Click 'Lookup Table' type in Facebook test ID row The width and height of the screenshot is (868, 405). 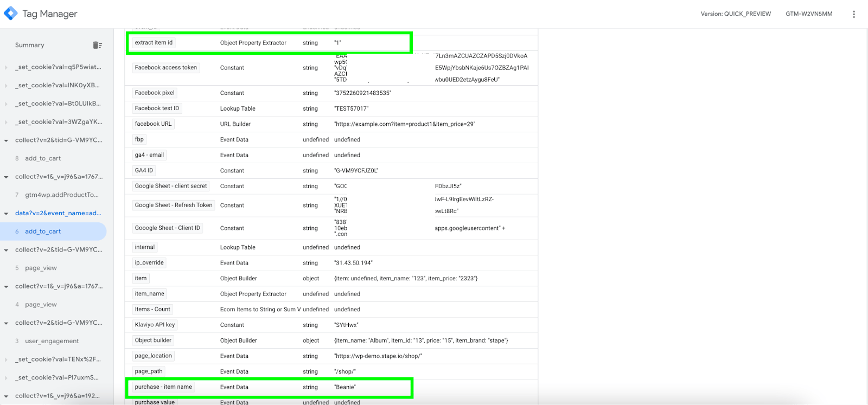pyautogui.click(x=238, y=108)
